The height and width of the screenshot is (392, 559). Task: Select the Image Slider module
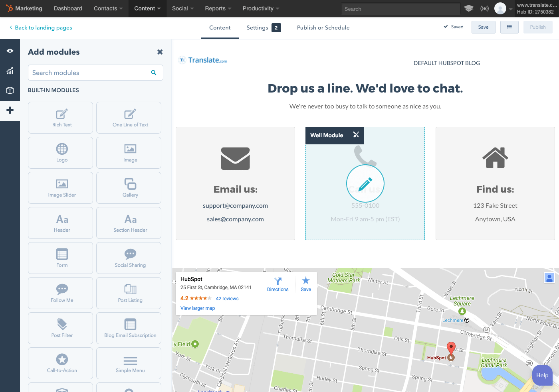62,188
